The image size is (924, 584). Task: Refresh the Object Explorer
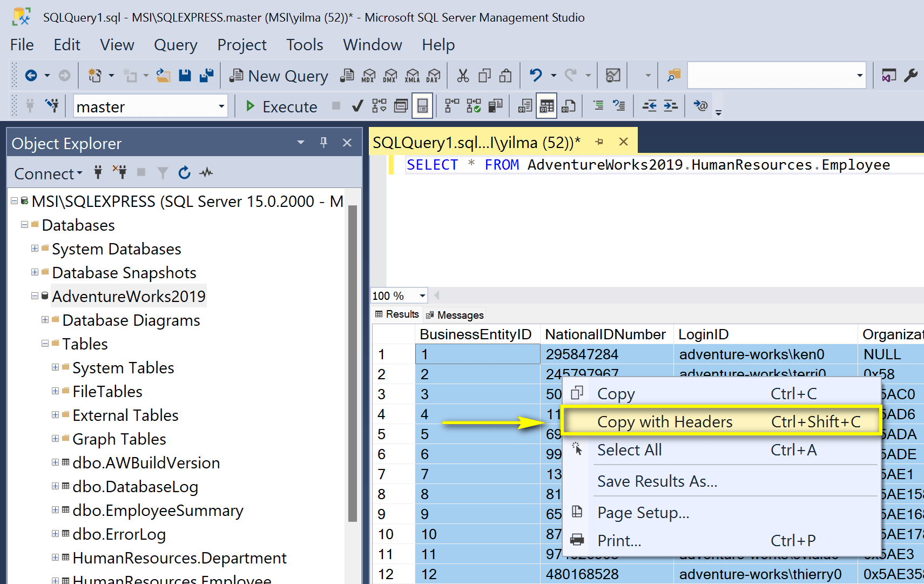[x=185, y=173]
